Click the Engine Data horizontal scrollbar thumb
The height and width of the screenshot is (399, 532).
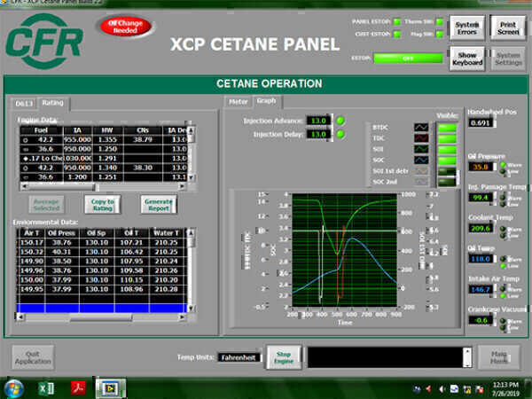pos(61,186)
